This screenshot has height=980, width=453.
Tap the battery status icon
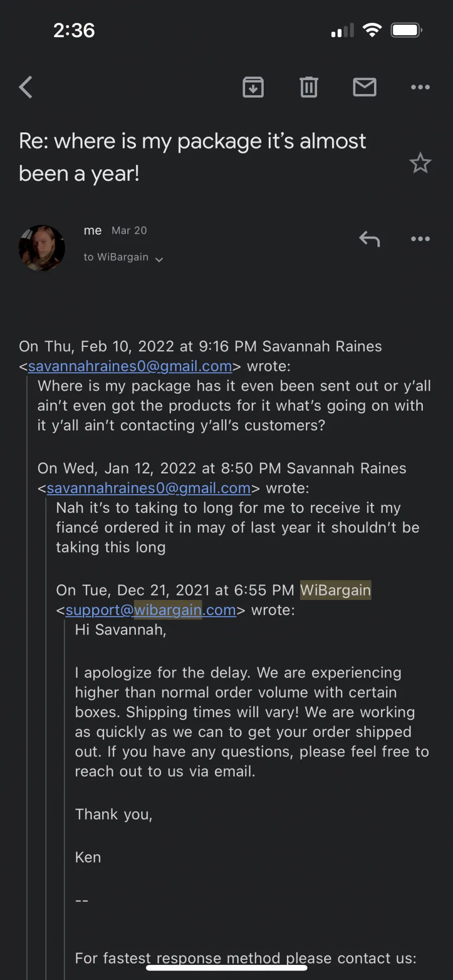tap(407, 30)
